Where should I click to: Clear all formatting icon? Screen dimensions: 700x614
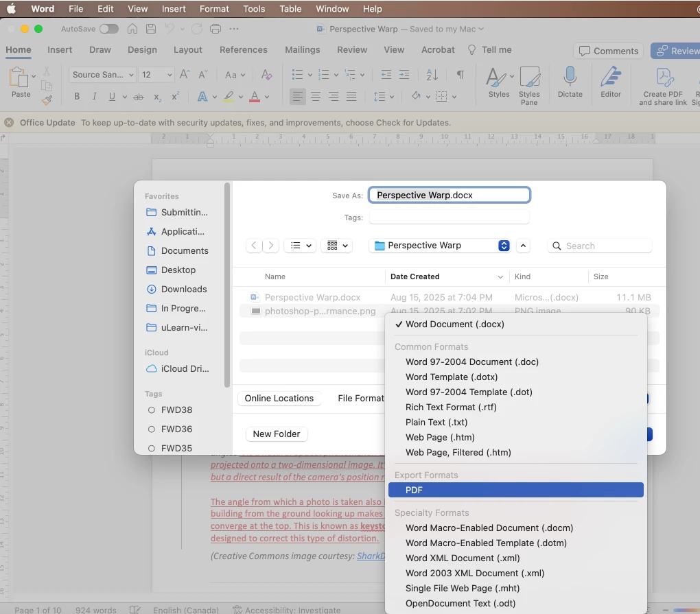[x=266, y=75]
